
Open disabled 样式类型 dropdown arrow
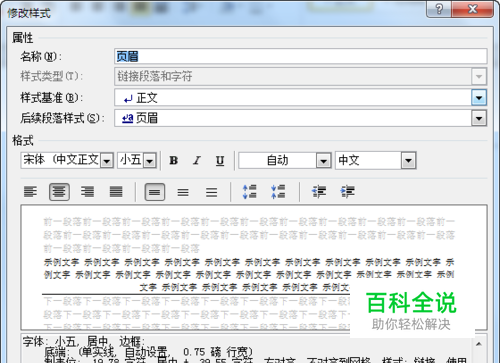point(479,77)
